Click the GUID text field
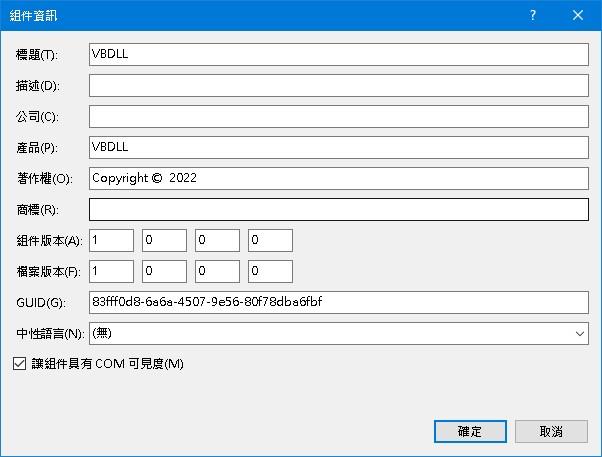 338,302
